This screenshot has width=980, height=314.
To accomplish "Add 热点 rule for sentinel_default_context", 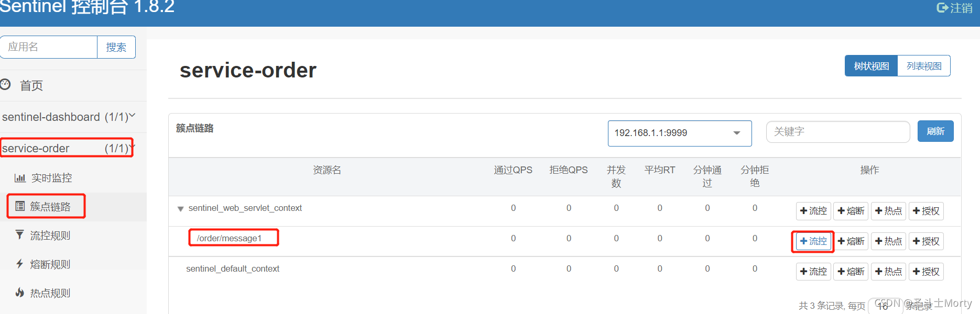I will (x=888, y=272).
